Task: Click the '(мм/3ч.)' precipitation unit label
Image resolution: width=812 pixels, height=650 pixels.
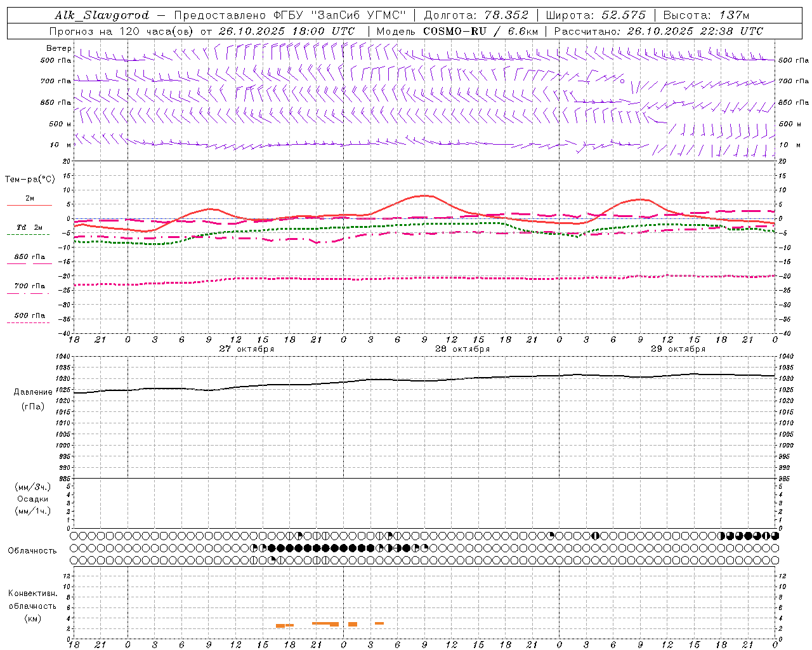Action: [x=32, y=487]
